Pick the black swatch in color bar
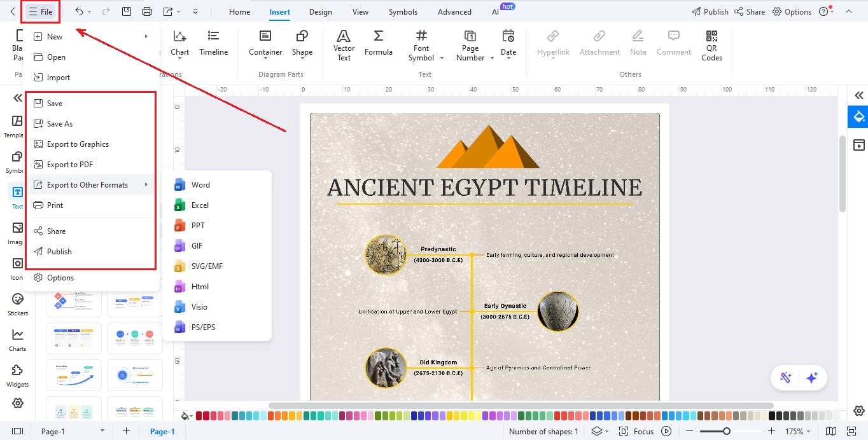Viewport: 868px width, 440px height. 772,416
